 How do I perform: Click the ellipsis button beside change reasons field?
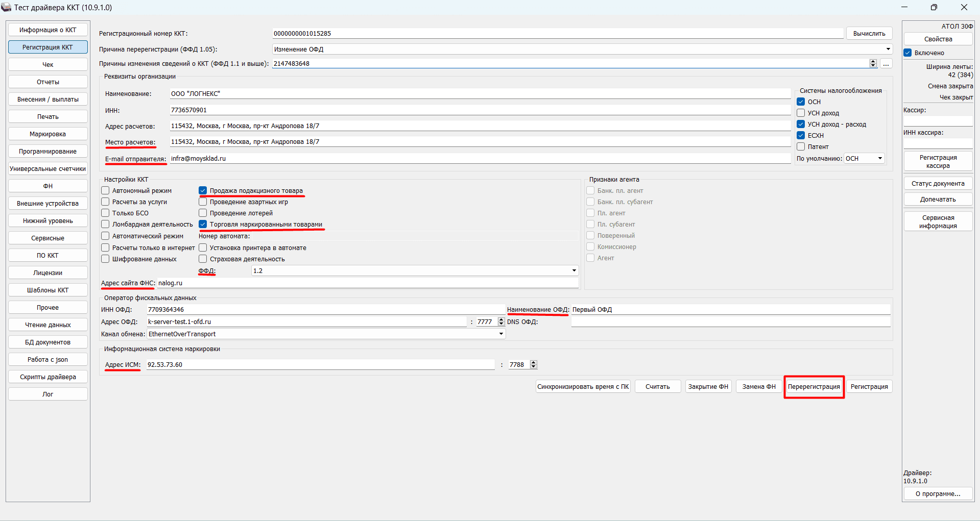tap(886, 64)
